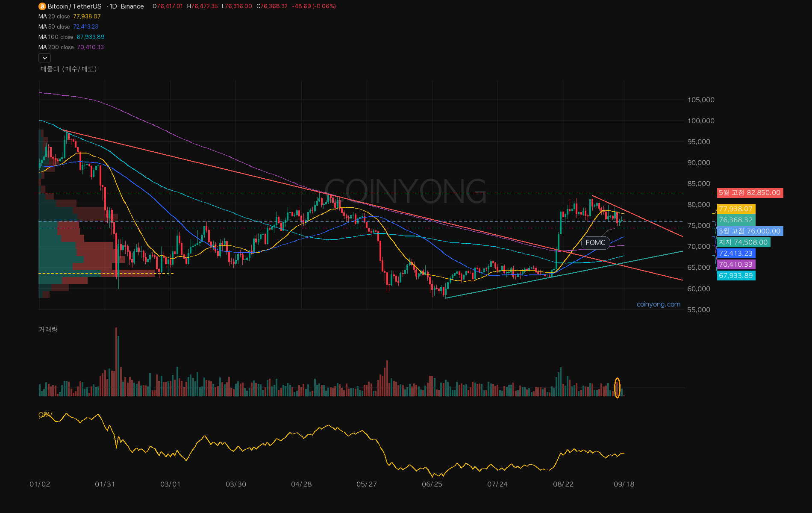812x513 pixels.
Task: Select the OBV indicator label
Action: (x=45, y=415)
